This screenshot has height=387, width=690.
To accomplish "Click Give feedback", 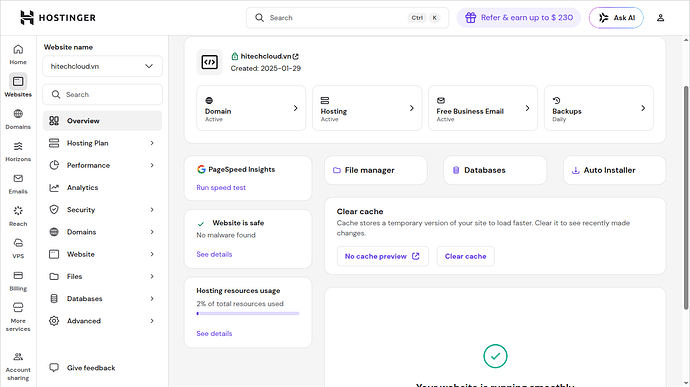I will click(x=91, y=368).
